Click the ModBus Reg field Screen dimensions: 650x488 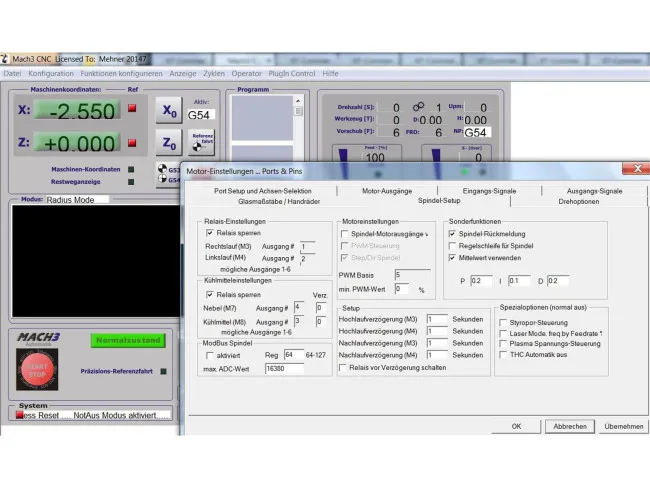coord(294,355)
